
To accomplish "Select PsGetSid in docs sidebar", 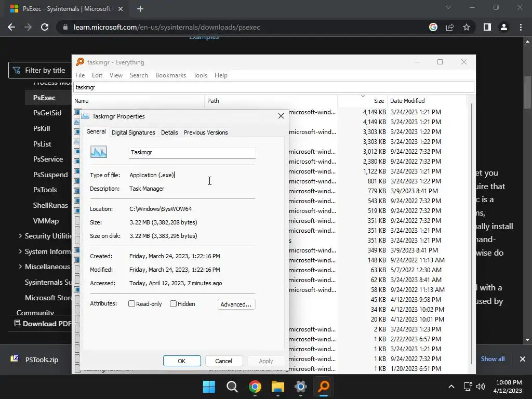I will click(47, 113).
